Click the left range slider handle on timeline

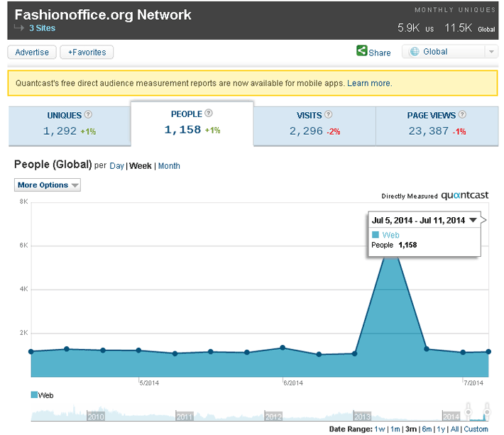pos(469,412)
